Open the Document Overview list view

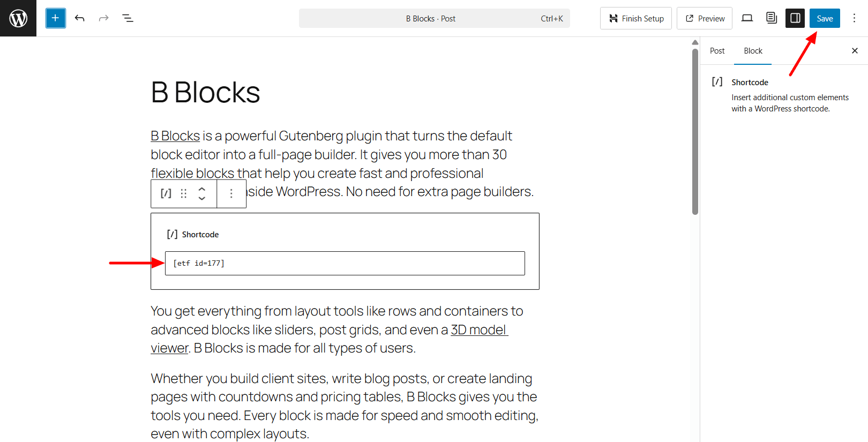tap(128, 18)
